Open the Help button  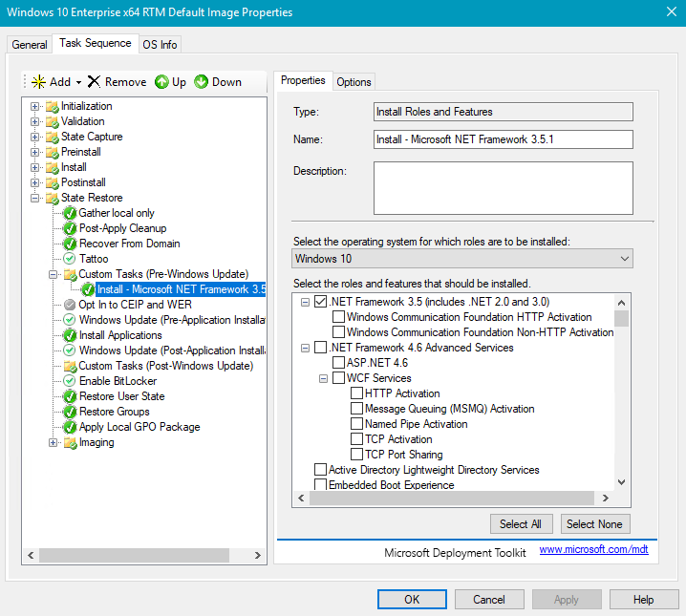[x=644, y=600]
